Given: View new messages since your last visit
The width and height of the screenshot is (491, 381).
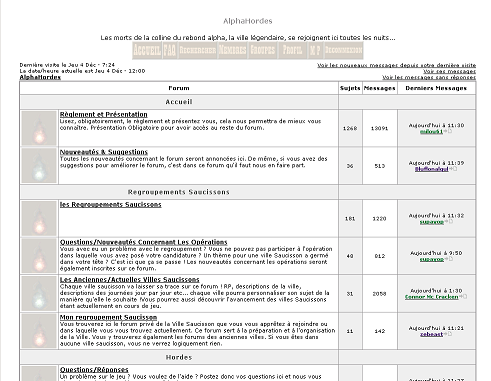Looking at the screenshot, I should click(396, 65).
